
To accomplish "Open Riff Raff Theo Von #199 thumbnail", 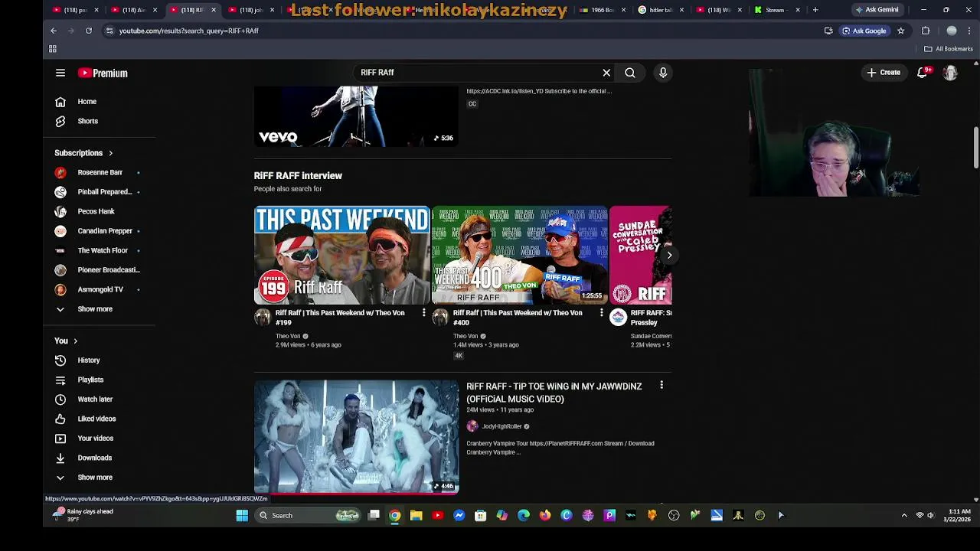I will click(x=342, y=255).
